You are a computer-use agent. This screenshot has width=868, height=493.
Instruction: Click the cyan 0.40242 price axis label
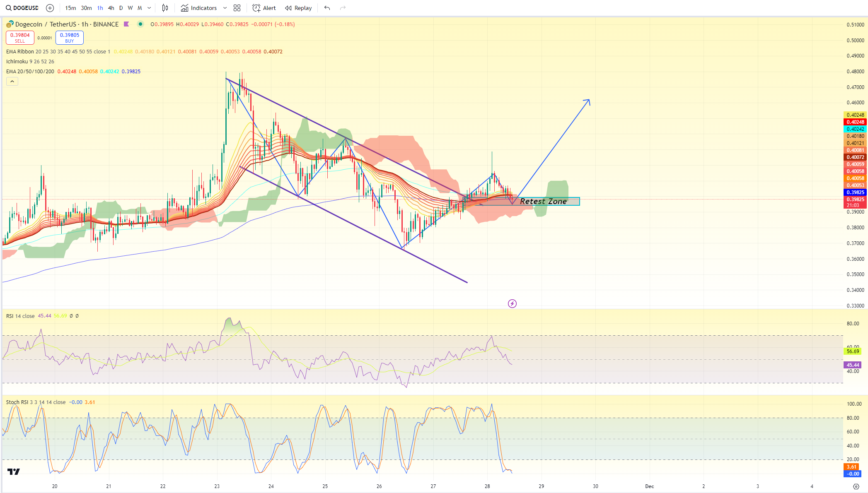tap(855, 129)
